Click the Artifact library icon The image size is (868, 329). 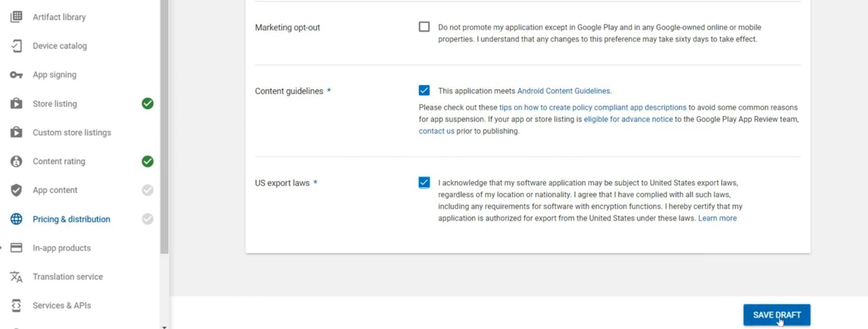(x=16, y=17)
